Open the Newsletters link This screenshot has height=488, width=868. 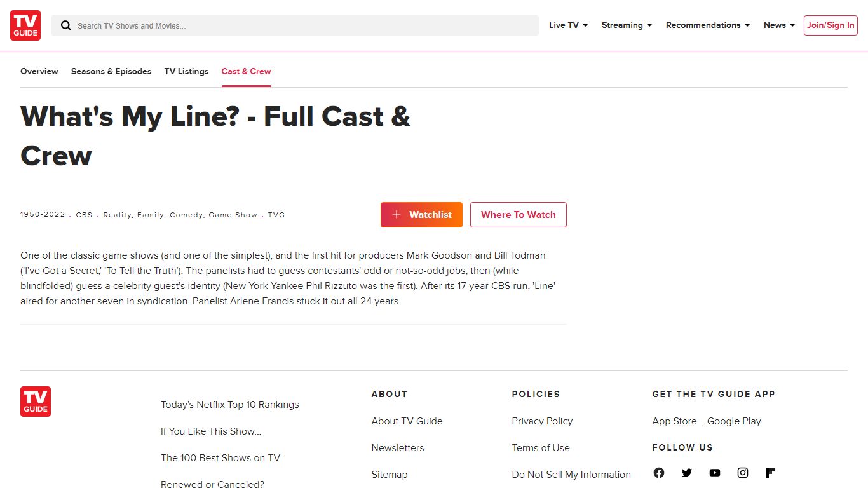[x=398, y=448]
